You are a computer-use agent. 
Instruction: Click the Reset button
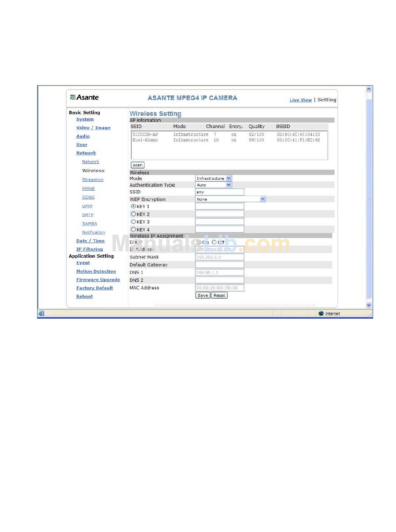pos(219,295)
